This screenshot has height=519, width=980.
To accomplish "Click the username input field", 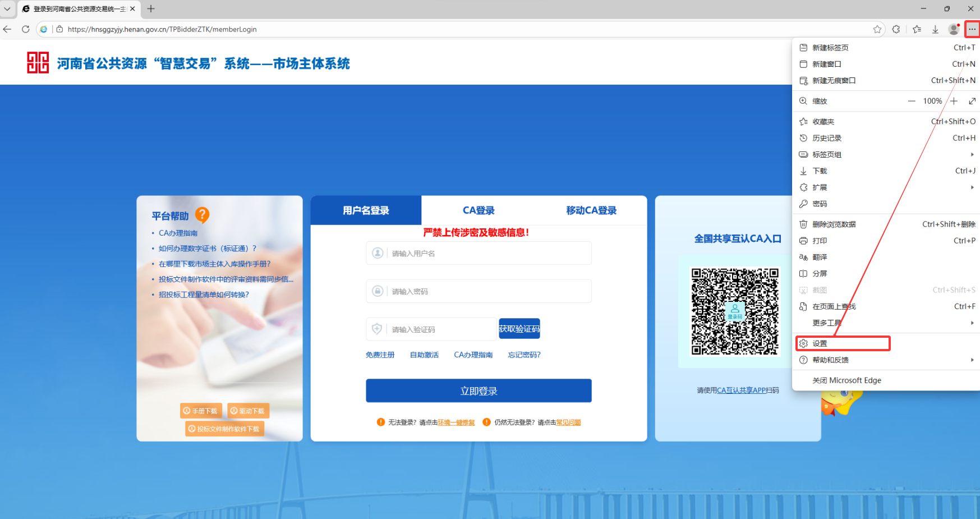I will [488, 254].
